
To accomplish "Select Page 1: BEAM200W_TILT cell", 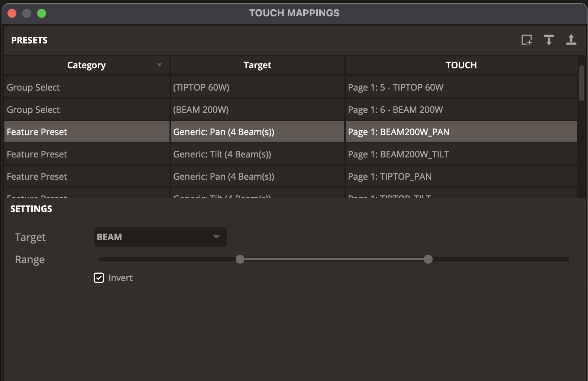I will [461, 154].
